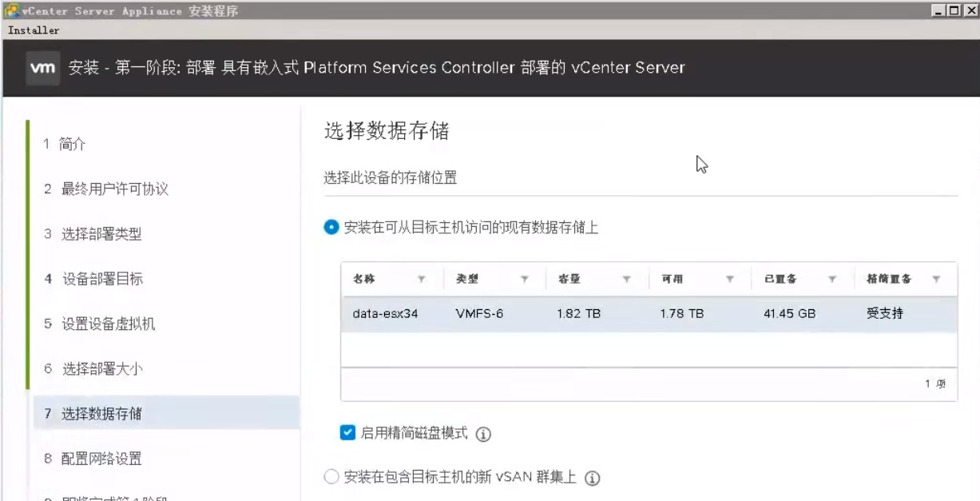Click the 1.78 TB free cell
Viewport: 980px width, 501px height.
[x=682, y=314]
